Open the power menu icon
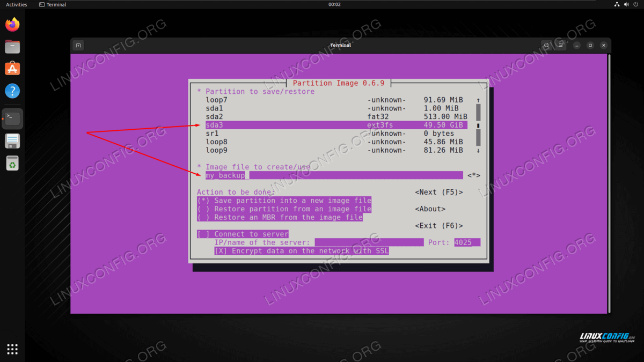The height and width of the screenshot is (362, 644). click(x=636, y=4)
